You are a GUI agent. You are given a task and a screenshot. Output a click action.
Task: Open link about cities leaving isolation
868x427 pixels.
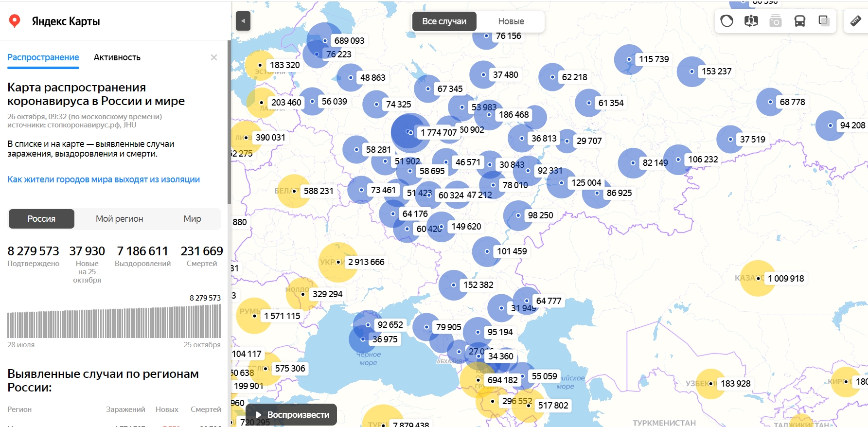(x=104, y=179)
